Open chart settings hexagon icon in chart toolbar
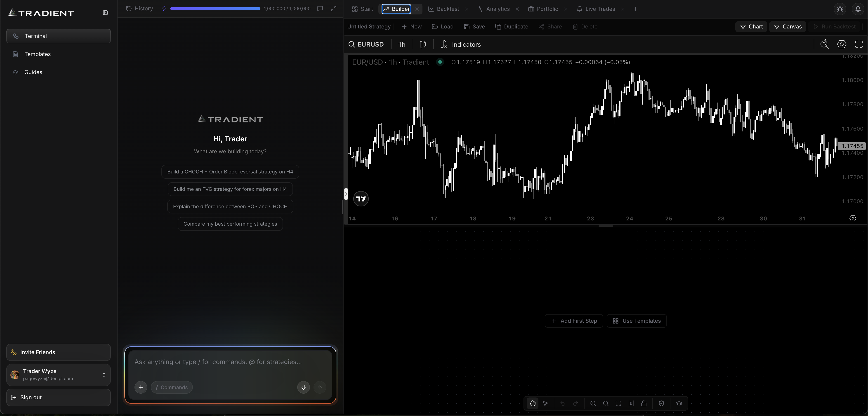The width and height of the screenshot is (868, 416). click(841, 44)
